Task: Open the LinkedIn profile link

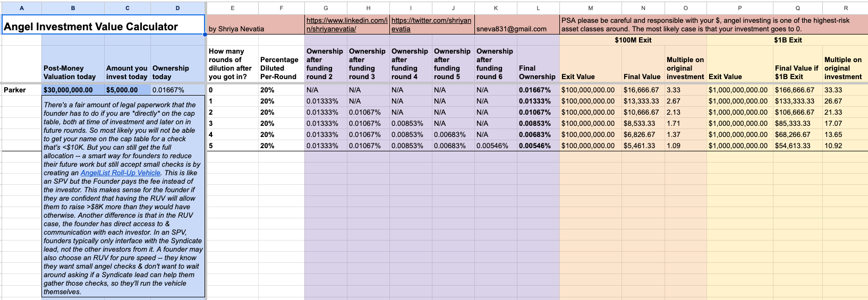Action: [347, 24]
